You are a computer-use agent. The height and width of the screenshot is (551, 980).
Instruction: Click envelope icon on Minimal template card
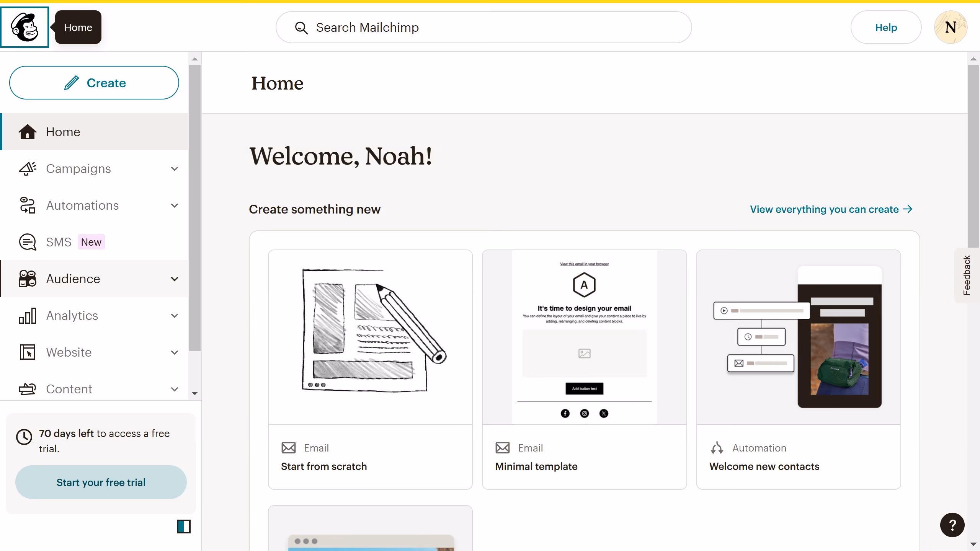pos(503,448)
